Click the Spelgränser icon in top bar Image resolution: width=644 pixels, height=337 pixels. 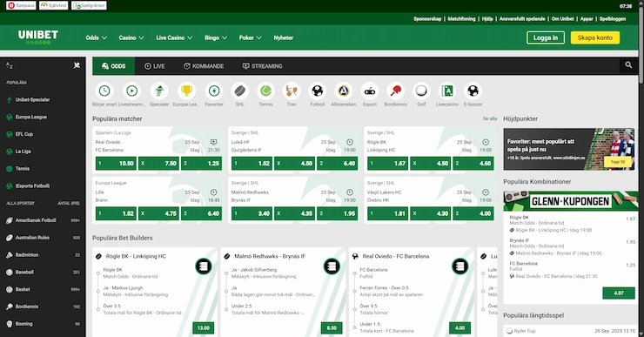point(89,5)
